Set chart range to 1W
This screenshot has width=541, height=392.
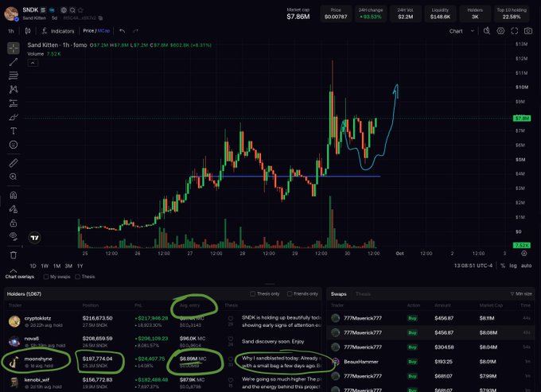click(x=45, y=266)
